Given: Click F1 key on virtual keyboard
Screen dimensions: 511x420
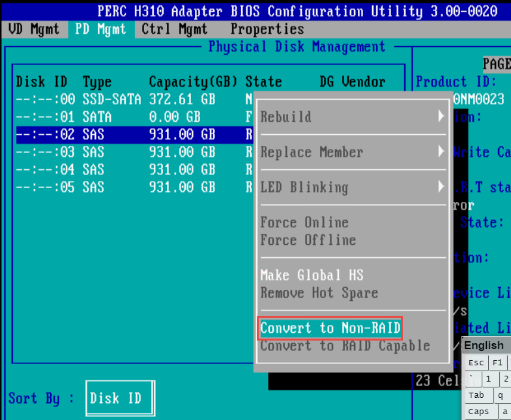Looking at the screenshot, I should pyautogui.click(x=498, y=363).
